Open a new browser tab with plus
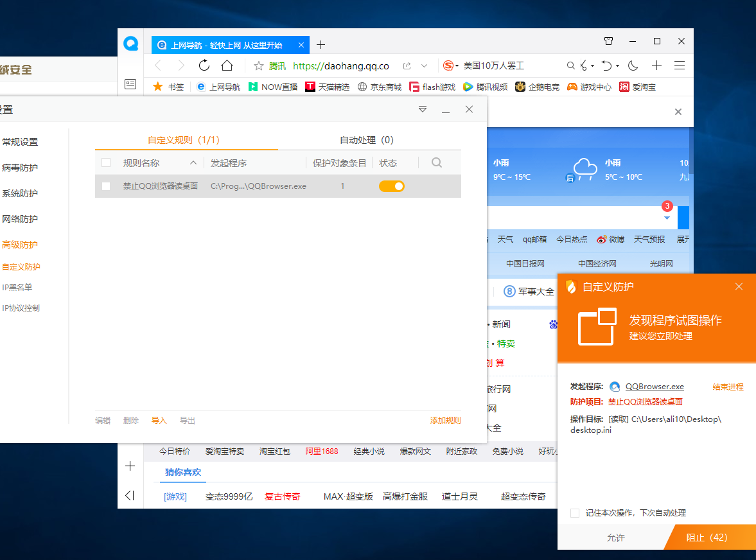 point(321,45)
